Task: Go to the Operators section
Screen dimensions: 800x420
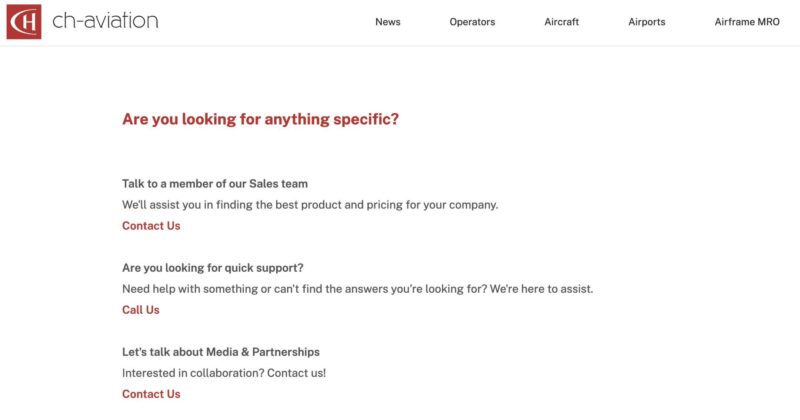Action: tap(472, 22)
